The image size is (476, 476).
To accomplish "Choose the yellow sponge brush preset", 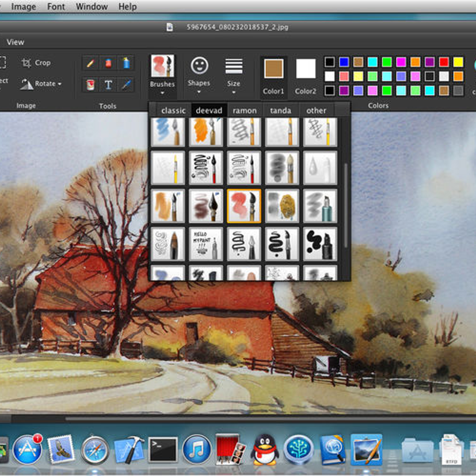I will click(282, 206).
